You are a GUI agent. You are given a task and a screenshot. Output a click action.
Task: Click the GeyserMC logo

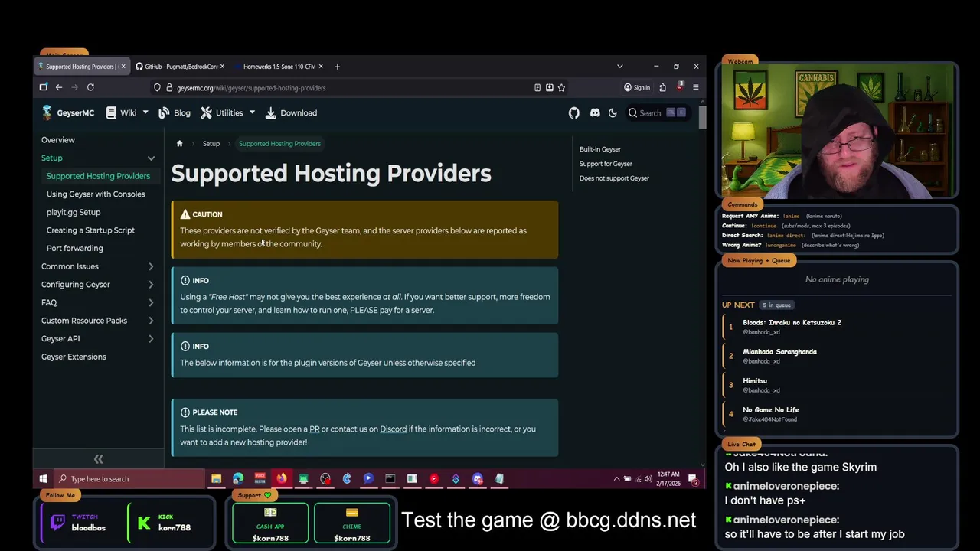click(x=67, y=112)
